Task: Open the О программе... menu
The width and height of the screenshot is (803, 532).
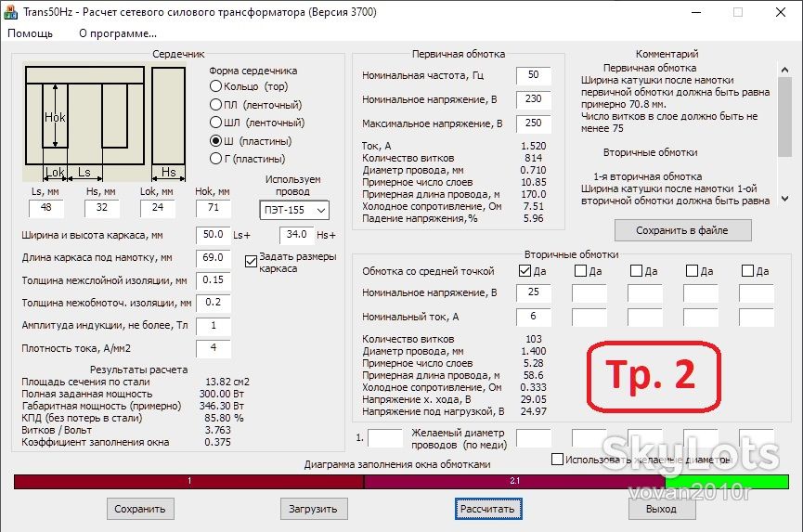Action: pos(118,33)
